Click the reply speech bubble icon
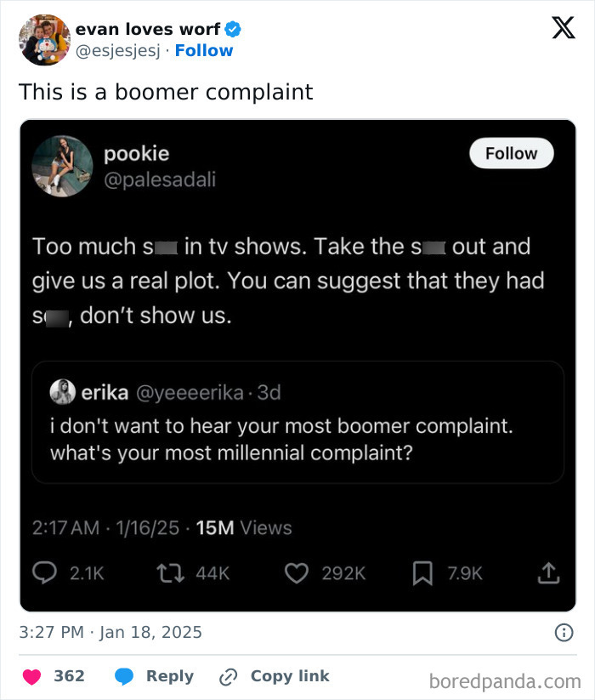This screenshot has width=595, height=700. (x=47, y=573)
